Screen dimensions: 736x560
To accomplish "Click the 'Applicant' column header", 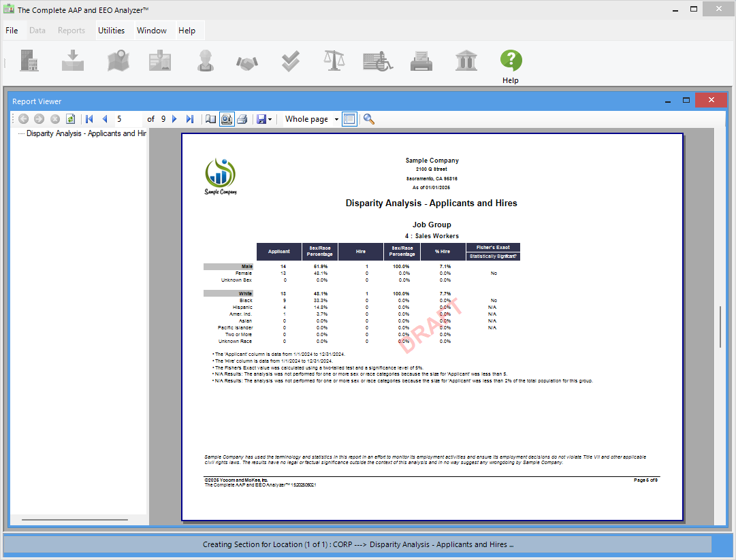I will 279,251.
